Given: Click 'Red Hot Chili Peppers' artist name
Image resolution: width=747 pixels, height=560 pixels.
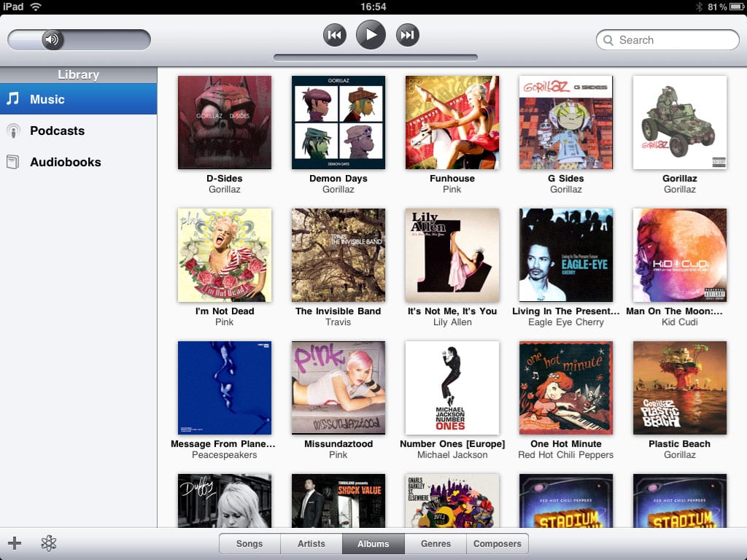Looking at the screenshot, I should coord(566,455).
